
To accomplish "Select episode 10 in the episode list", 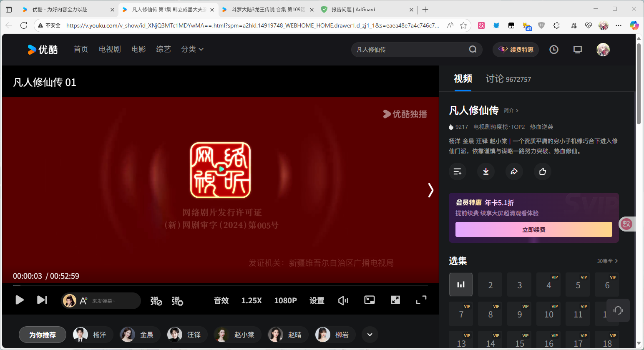I will coord(548,314).
